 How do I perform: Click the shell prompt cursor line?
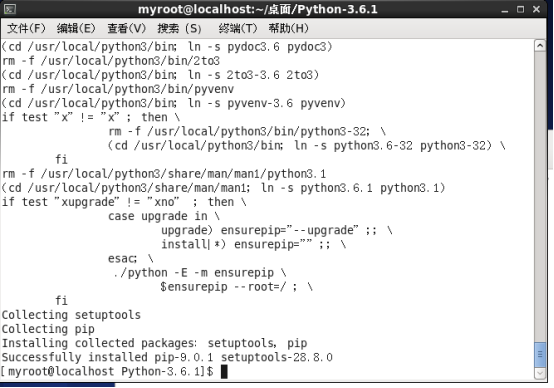[114, 371]
